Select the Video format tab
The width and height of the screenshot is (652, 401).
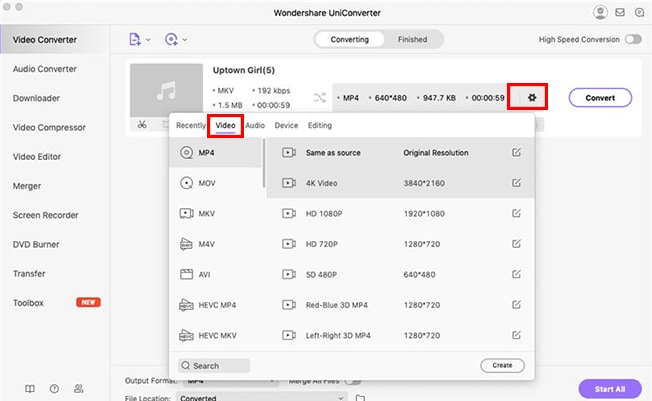pyautogui.click(x=225, y=125)
